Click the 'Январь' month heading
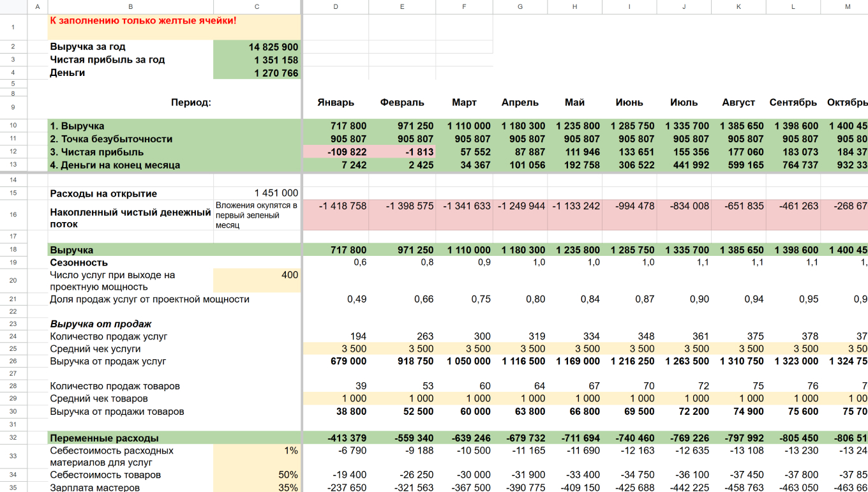 tap(336, 102)
